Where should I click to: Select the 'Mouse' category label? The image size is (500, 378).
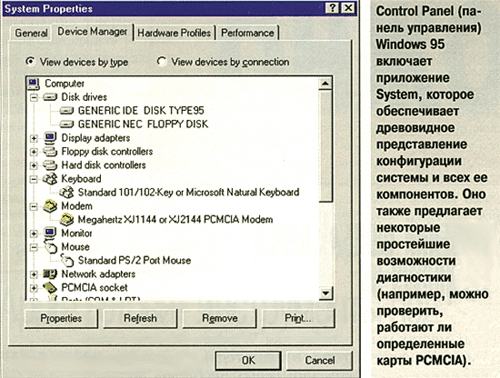[x=75, y=247]
